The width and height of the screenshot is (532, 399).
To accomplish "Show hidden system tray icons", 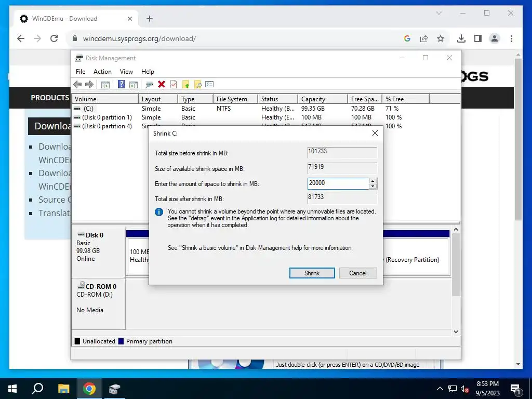I will (440, 389).
